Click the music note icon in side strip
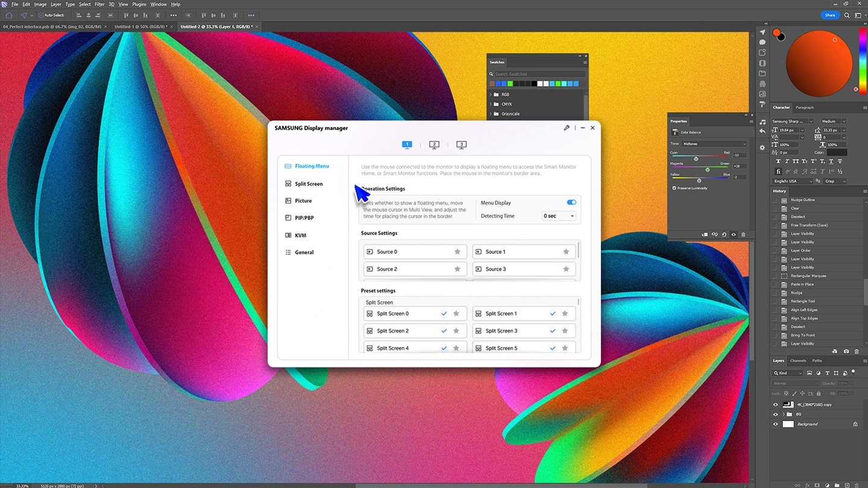 coord(763,122)
